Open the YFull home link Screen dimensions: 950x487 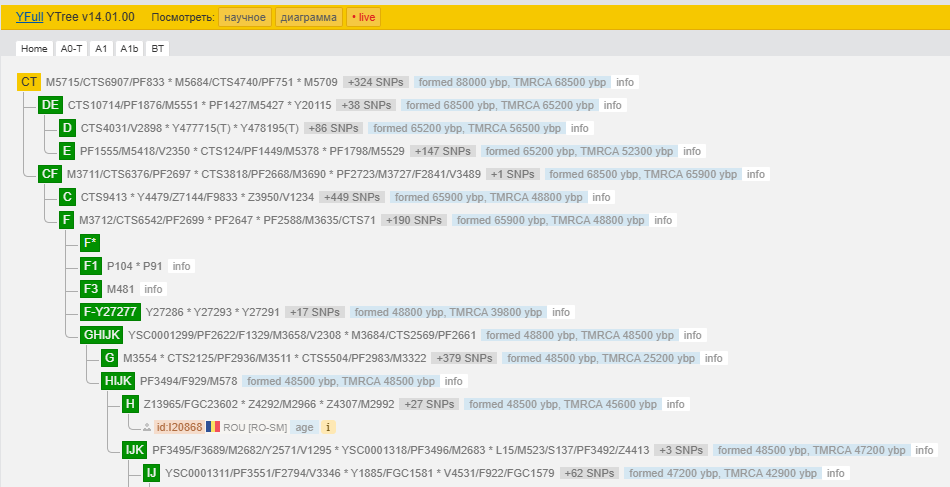[29, 17]
